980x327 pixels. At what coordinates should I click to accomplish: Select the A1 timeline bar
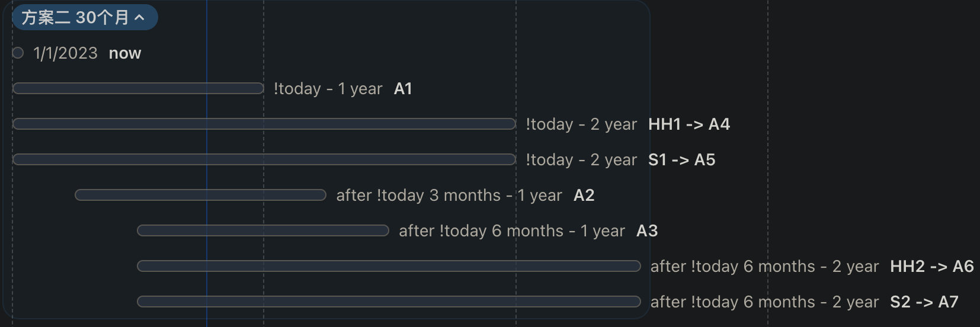138,89
